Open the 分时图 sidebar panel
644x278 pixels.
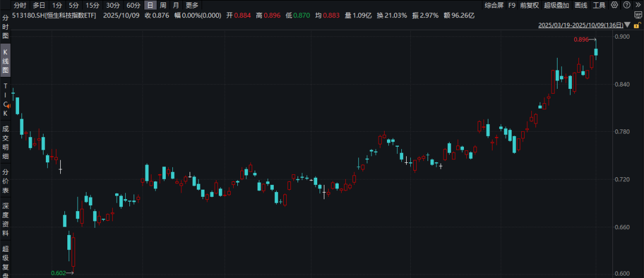pyautogui.click(x=6, y=27)
